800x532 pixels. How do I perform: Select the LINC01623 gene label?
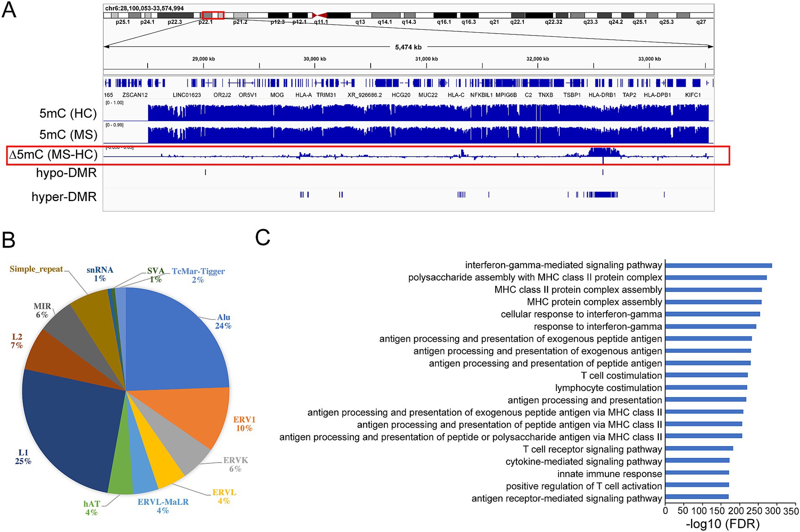click(x=187, y=95)
